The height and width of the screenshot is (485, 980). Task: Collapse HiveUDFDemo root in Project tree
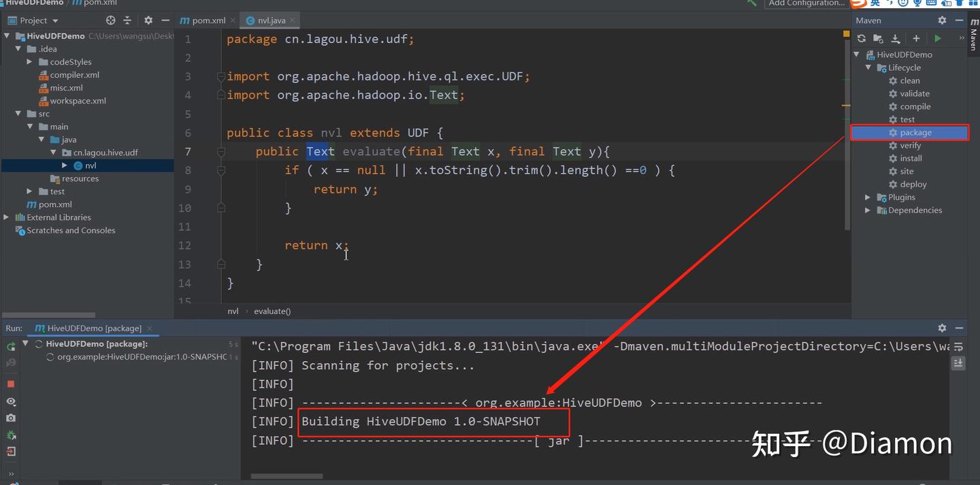click(7, 36)
